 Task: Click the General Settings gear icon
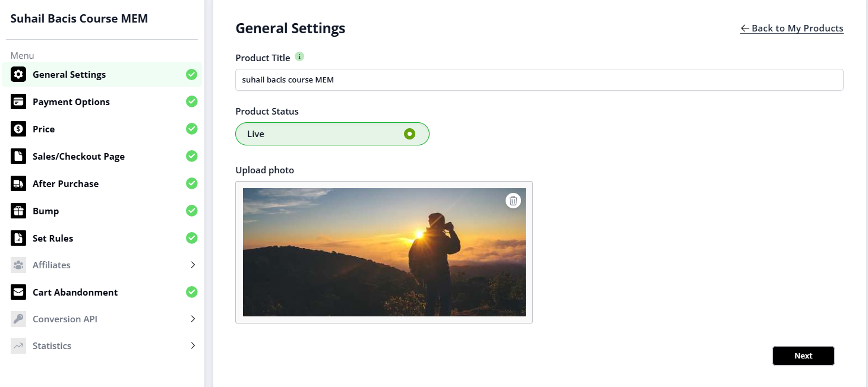(18, 74)
